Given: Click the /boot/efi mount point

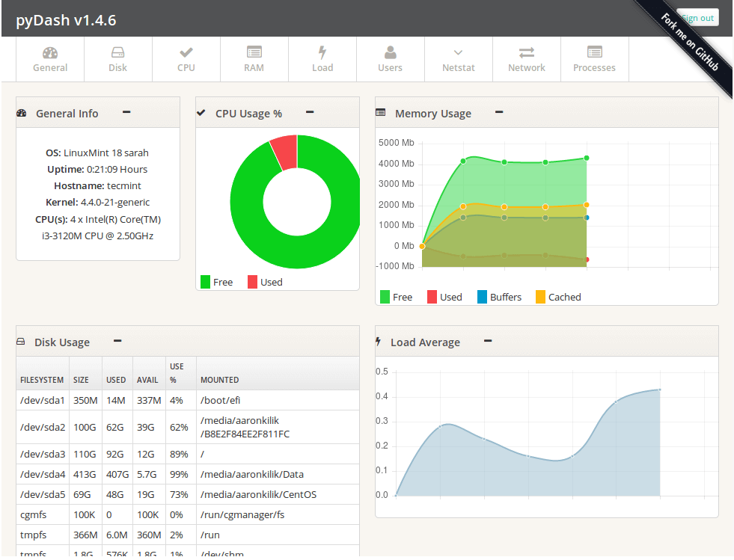Looking at the screenshot, I should 221,401.
